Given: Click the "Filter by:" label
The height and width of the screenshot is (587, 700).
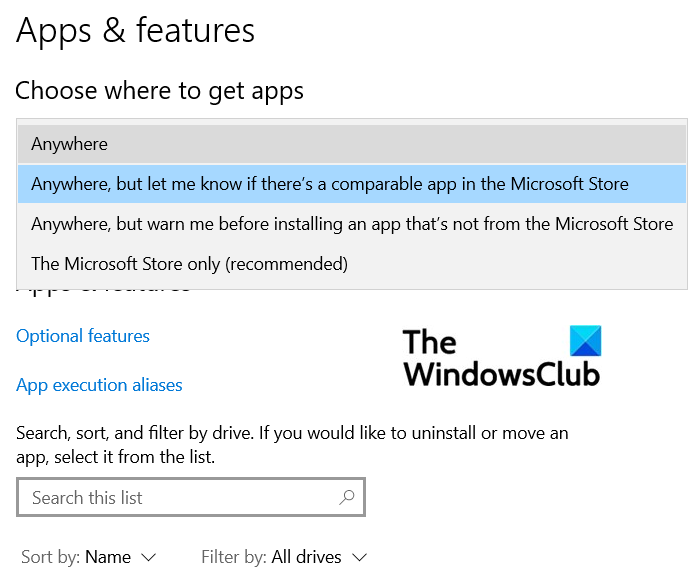Looking at the screenshot, I should click(234, 557).
